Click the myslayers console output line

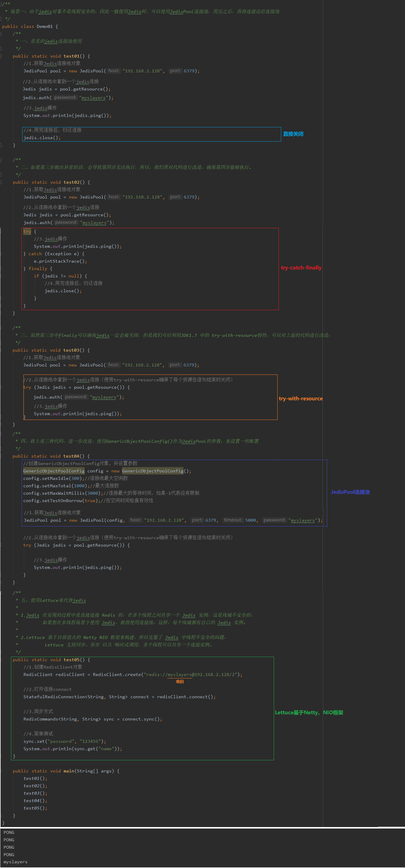pyautogui.click(x=15, y=862)
